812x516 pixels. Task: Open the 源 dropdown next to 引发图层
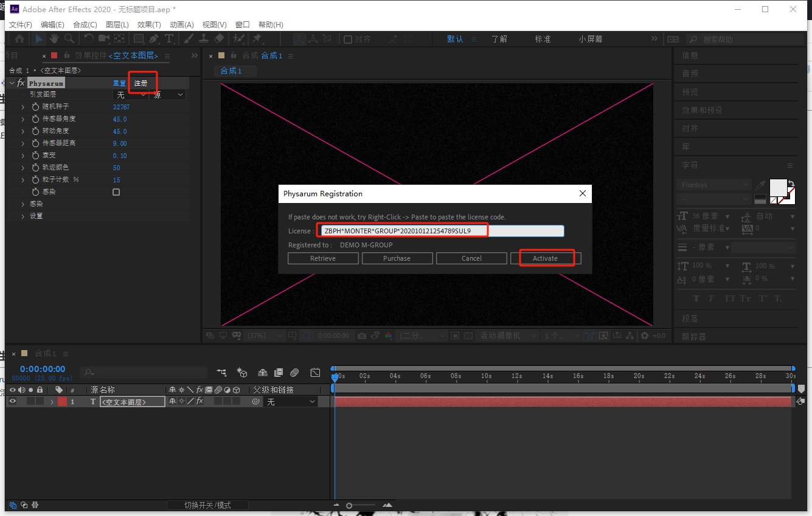tap(168, 95)
